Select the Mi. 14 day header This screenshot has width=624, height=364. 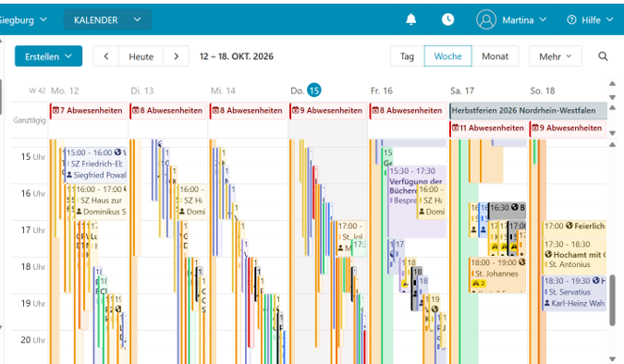pos(223,91)
